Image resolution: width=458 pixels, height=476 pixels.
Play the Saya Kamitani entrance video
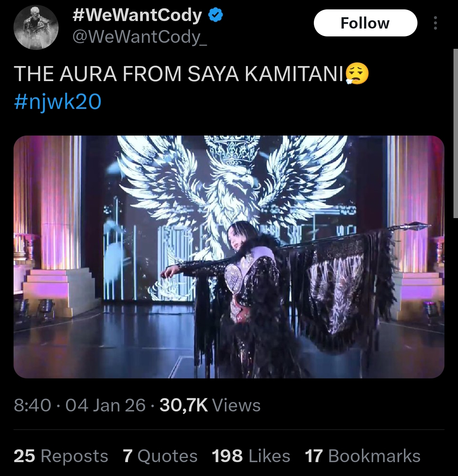pyautogui.click(x=229, y=257)
